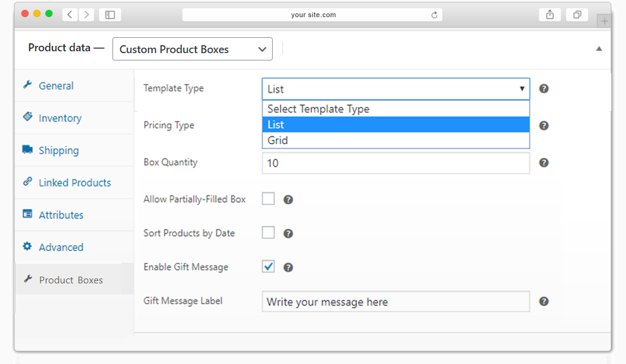Open the Custom Product Boxes product type dropdown

click(x=193, y=49)
